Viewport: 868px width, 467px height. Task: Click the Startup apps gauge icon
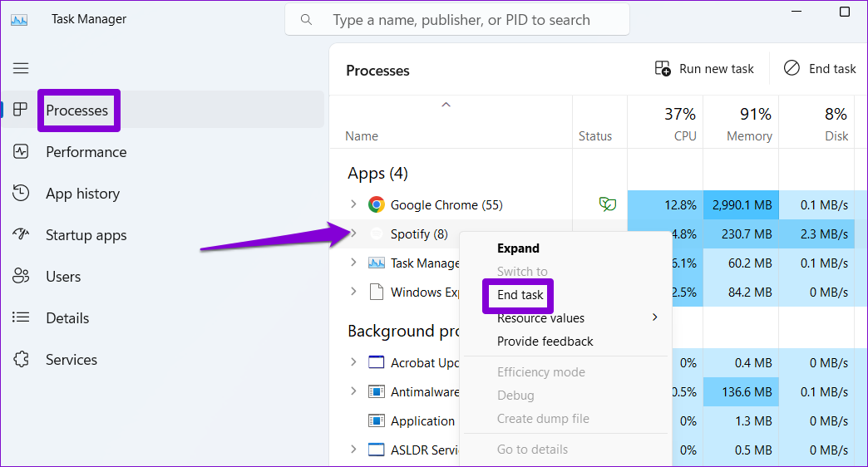point(21,234)
